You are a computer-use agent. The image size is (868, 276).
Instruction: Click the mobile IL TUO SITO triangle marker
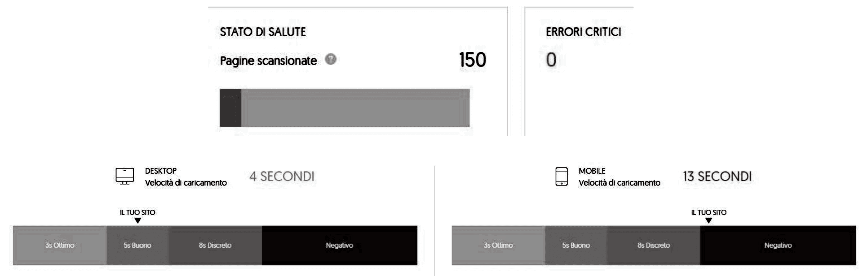(708, 220)
